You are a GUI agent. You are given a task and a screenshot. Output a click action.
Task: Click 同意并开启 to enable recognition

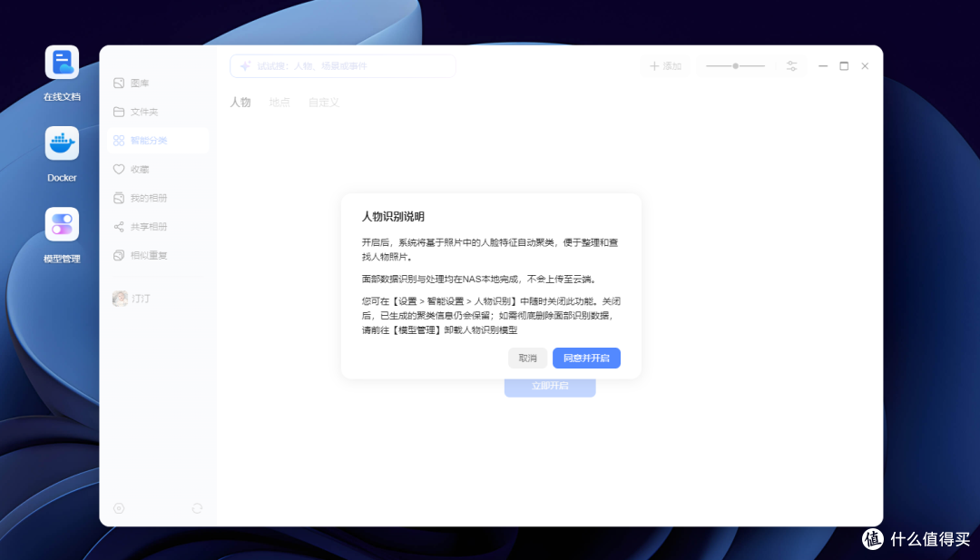point(586,359)
